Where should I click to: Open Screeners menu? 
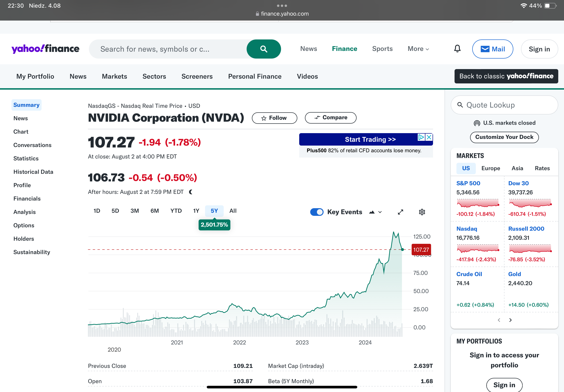pyautogui.click(x=197, y=76)
